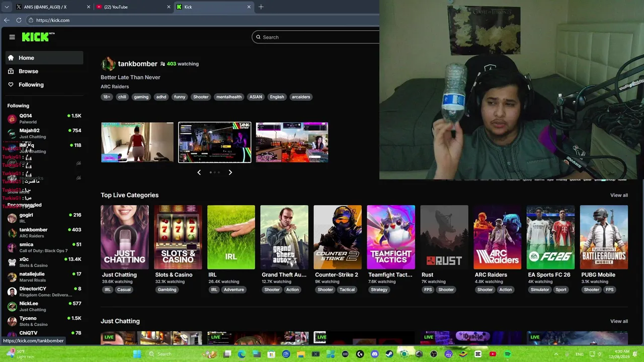Open ARC Raiders category card

pos(498,237)
